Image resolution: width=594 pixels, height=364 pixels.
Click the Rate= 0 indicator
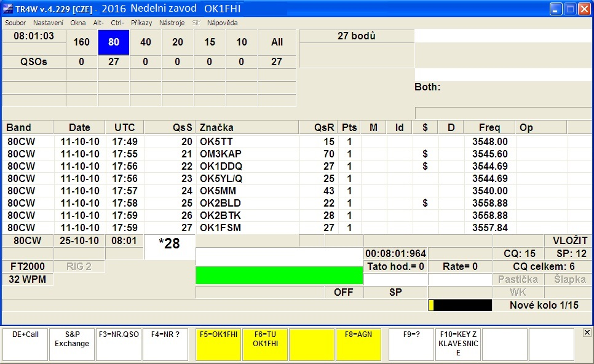click(x=460, y=266)
